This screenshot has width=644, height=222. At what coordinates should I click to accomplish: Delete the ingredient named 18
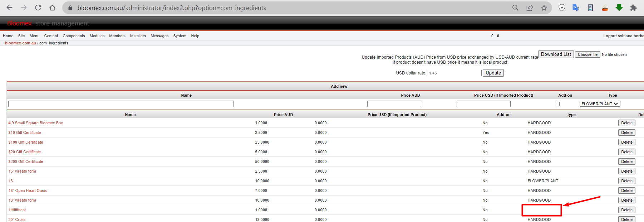(x=627, y=181)
